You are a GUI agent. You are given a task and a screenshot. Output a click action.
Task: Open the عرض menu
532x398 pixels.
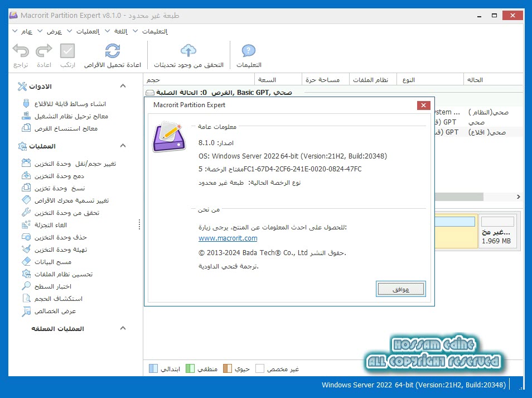point(54,31)
